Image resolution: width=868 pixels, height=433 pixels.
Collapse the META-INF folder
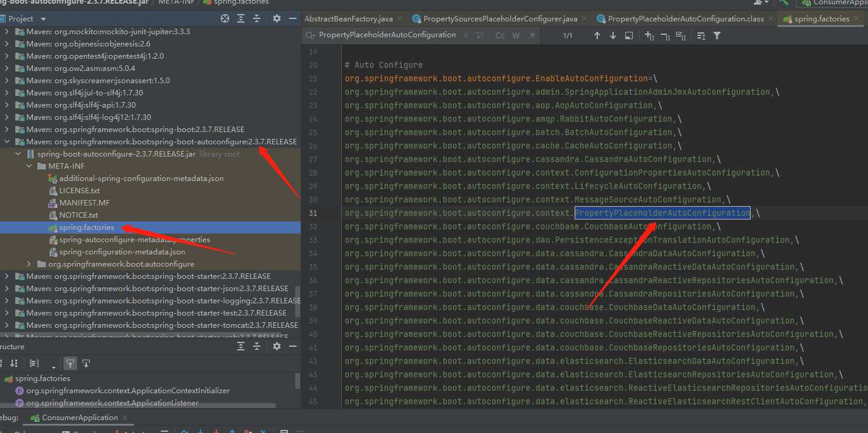29,166
